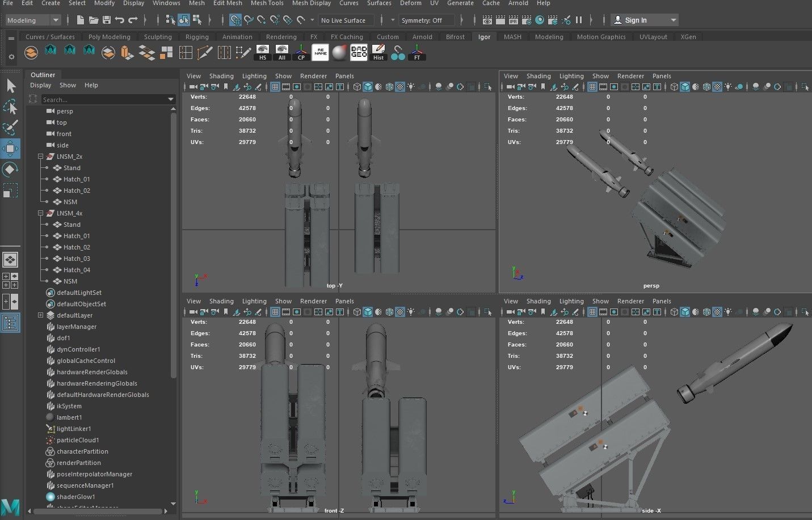The width and height of the screenshot is (812, 520).
Task: Switch to four view layout button
Action: [x=10, y=280]
